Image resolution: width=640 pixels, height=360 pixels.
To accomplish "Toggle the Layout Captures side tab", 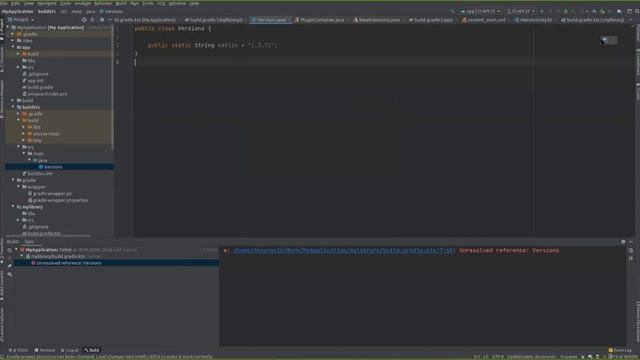I will (2, 324).
